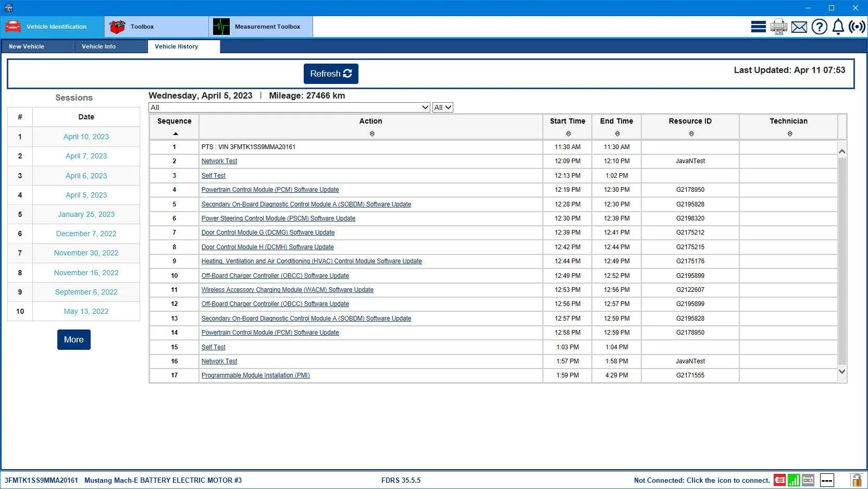
Task: Select the April 10, 2023 session
Action: tap(86, 137)
